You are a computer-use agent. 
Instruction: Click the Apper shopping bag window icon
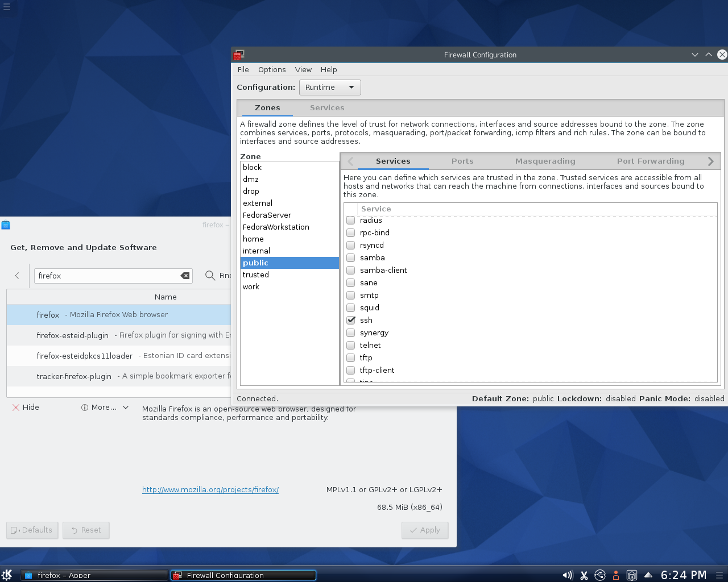point(6,225)
